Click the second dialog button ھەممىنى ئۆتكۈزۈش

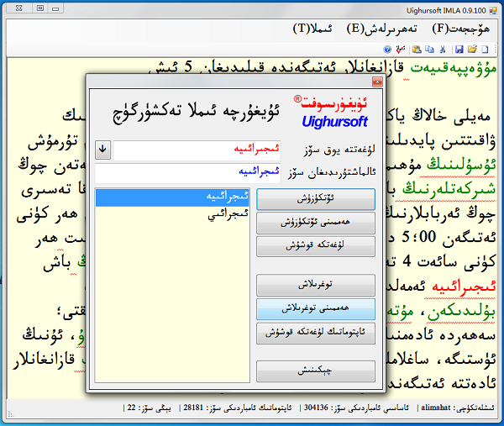click(316, 223)
